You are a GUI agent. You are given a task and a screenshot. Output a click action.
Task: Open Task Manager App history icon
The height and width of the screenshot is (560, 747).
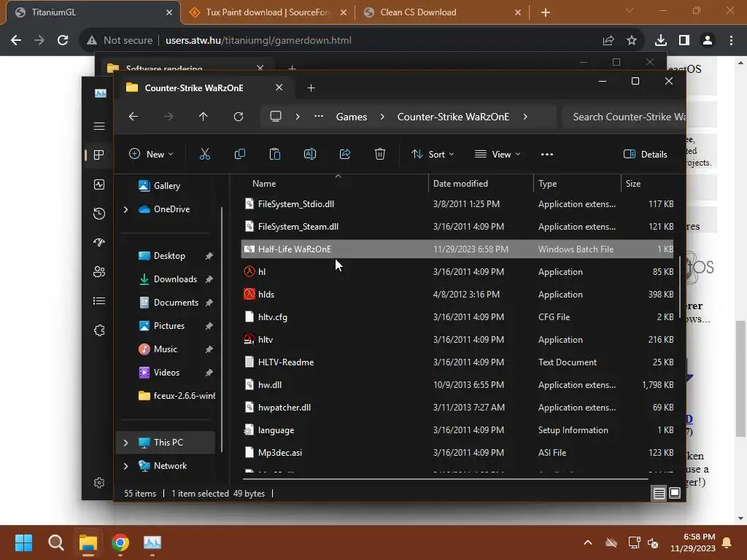pos(99,214)
